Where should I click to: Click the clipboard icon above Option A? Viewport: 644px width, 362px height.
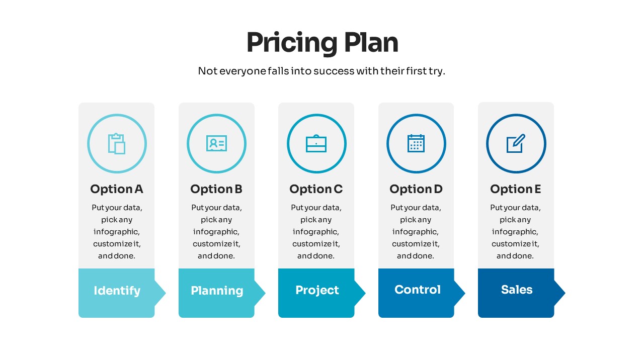tap(117, 144)
